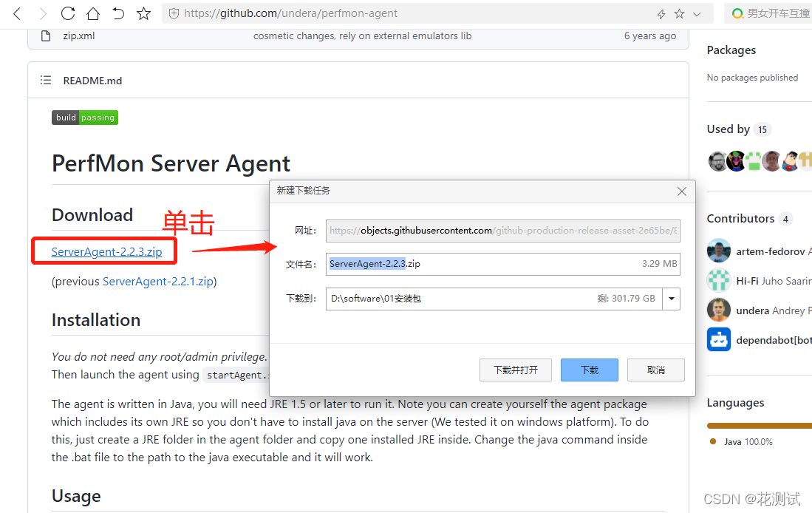The image size is (812, 513).
Task: Click the file name input field
Action: click(502, 264)
